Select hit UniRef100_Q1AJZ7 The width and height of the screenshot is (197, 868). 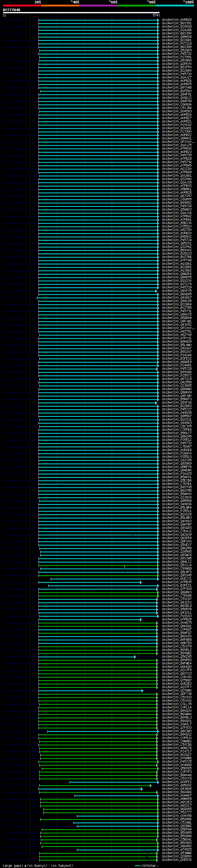pos(177,78)
